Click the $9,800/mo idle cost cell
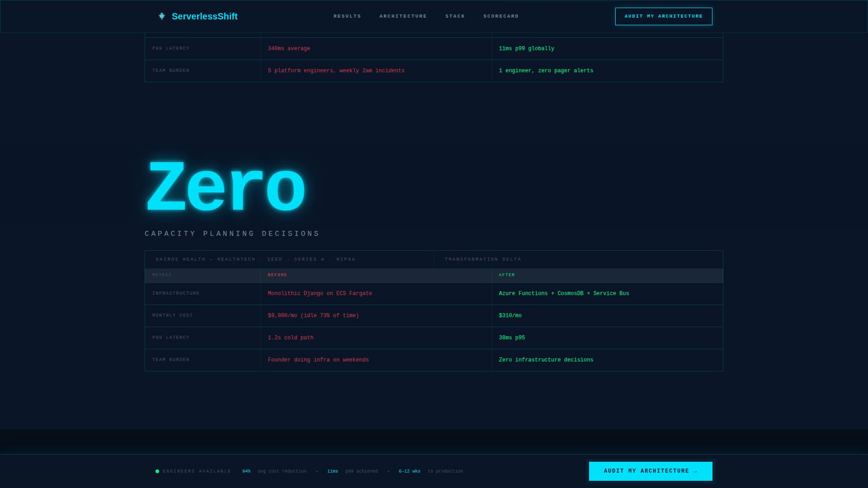868x488 pixels. (x=376, y=316)
